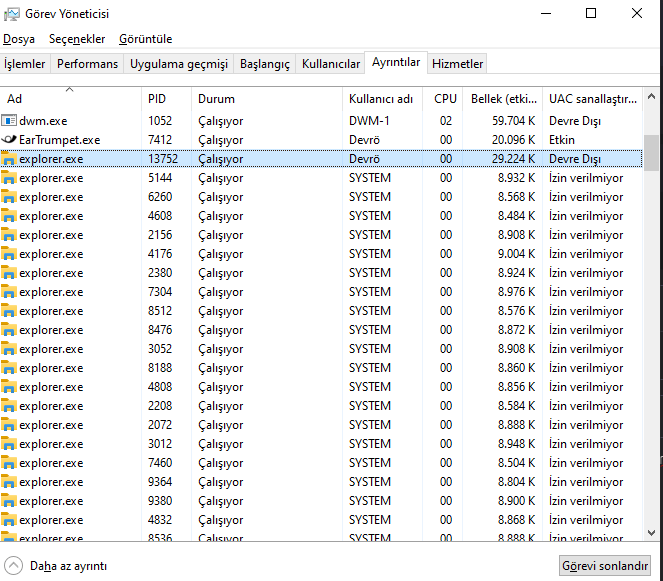The height and width of the screenshot is (581, 663).
Task: Click the scrollbar down arrow
Action: pyautogui.click(x=652, y=533)
